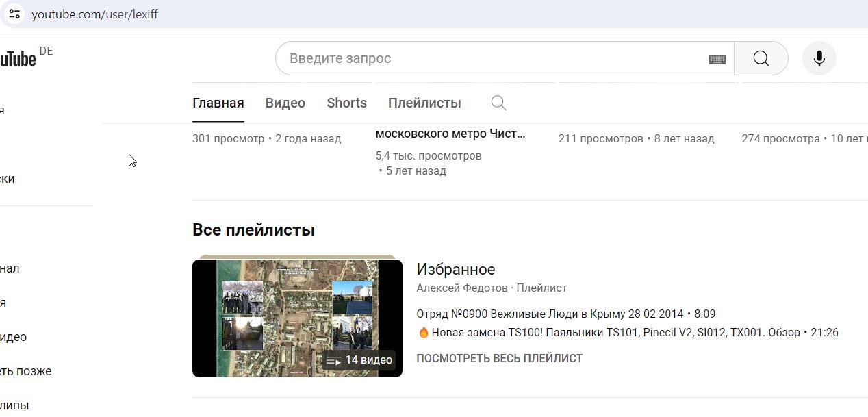Click the Все плейлисты heading
Screen dimensions: 868x417
point(253,229)
